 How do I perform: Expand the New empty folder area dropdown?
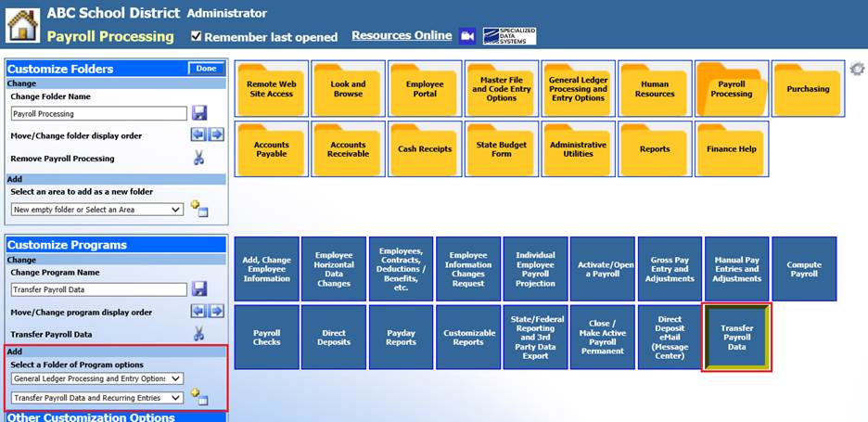click(x=96, y=210)
